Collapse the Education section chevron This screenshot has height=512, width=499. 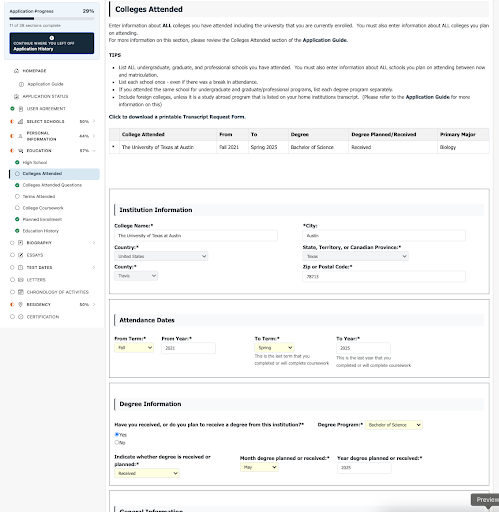[94, 151]
